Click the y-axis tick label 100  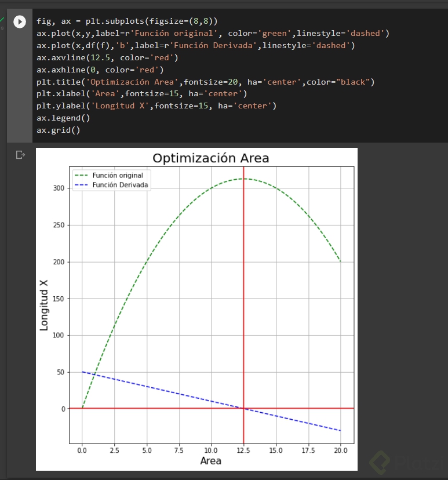tap(59, 335)
